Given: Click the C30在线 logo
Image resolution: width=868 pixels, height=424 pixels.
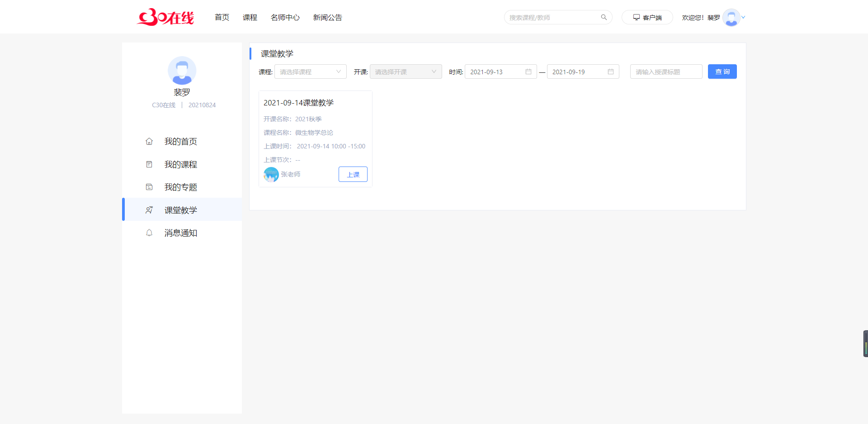Looking at the screenshot, I should click(x=165, y=17).
